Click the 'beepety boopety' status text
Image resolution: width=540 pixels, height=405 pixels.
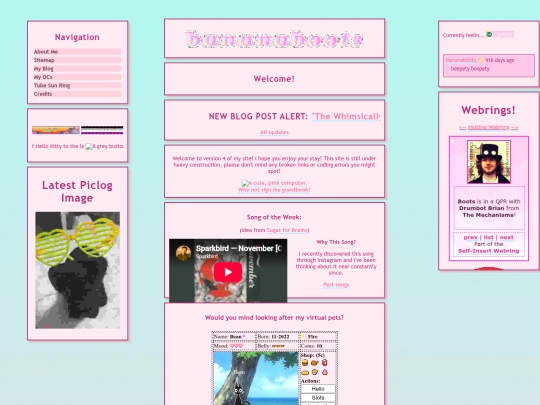click(470, 69)
